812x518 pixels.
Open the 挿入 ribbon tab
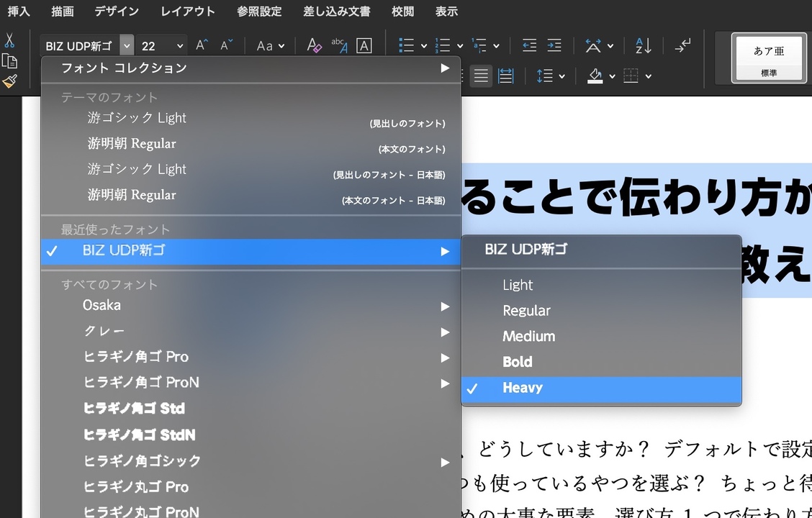coord(19,12)
